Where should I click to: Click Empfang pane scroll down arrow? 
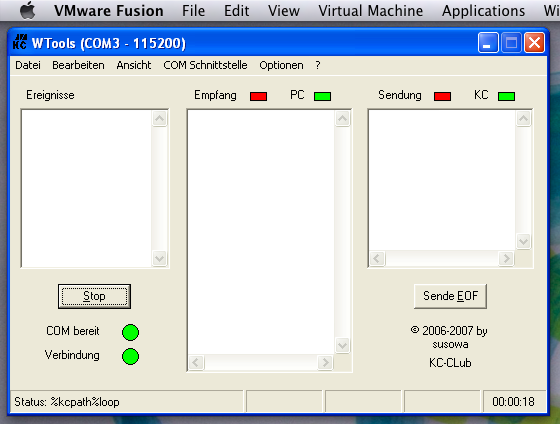click(342, 345)
